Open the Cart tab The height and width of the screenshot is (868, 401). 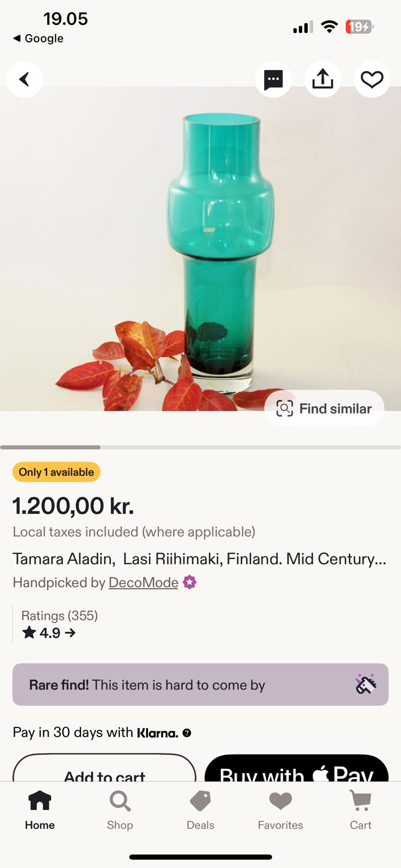point(360,810)
